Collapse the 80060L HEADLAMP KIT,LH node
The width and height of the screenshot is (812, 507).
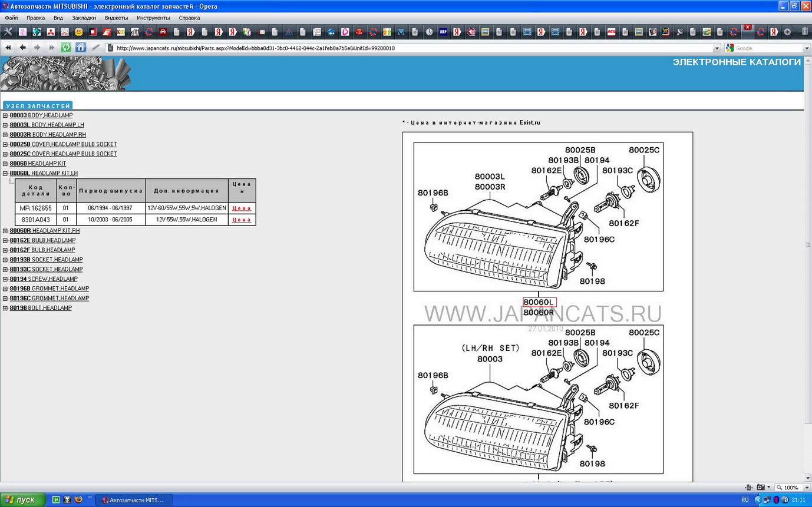coord(5,173)
